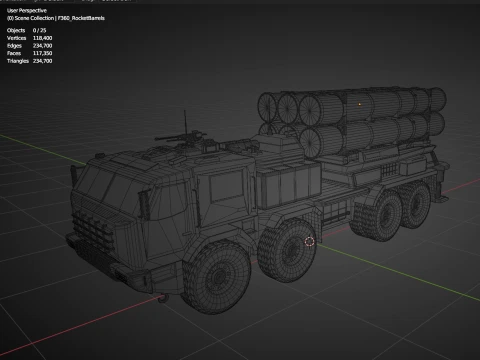Select the orange origin point on rocket barrels
The height and width of the screenshot is (360, 480).
point(360,104)
